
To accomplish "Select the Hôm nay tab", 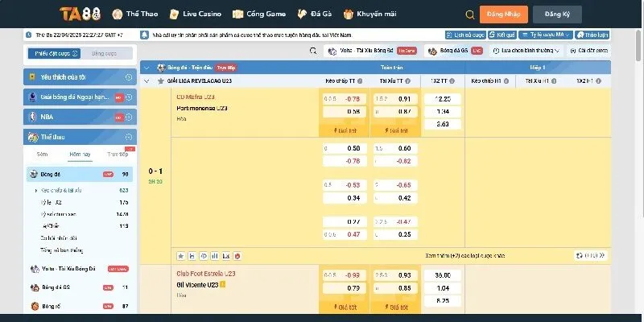I will click(x=80, y=152).
